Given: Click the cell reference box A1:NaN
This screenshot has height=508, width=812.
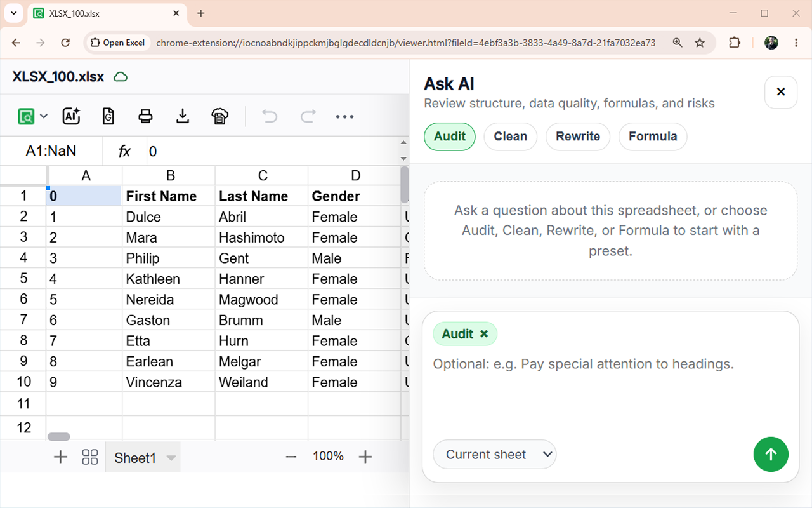Looking at the screenshot, I should [51, 151].
